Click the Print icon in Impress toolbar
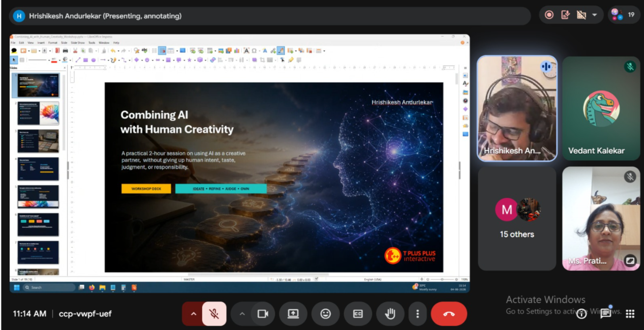 pos(65,51)
